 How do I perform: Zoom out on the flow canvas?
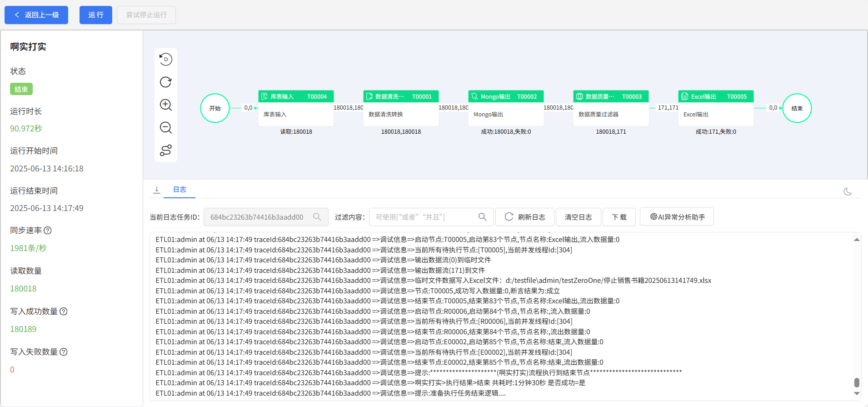tap(166, 127)
